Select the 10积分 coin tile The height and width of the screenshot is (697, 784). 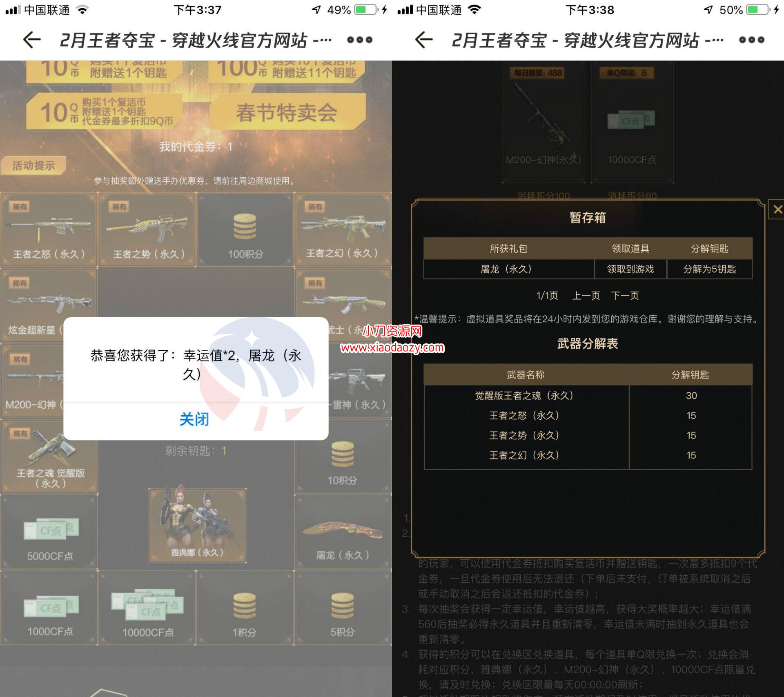343,456
